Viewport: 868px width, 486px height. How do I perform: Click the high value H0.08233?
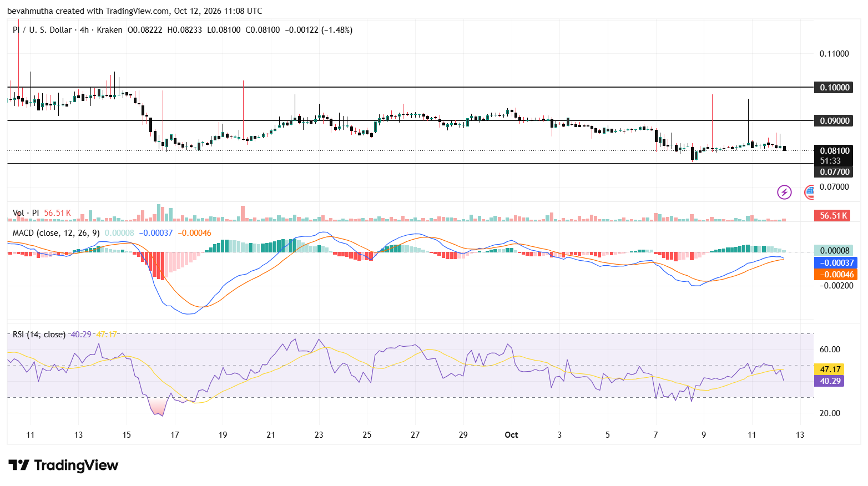(185, 30)
